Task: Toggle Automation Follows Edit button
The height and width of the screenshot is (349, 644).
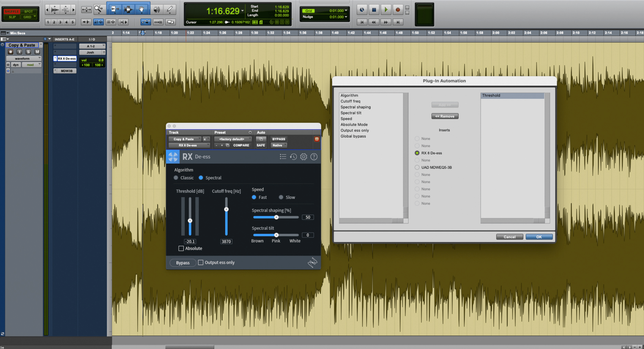Action: (146, 22)
